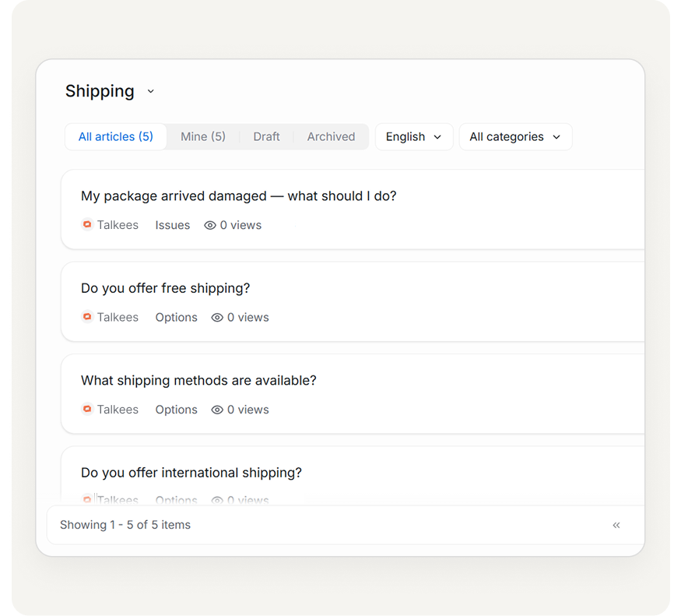Click eye views icon on free shipping article
Screen dimensions: 681x616
217,318
